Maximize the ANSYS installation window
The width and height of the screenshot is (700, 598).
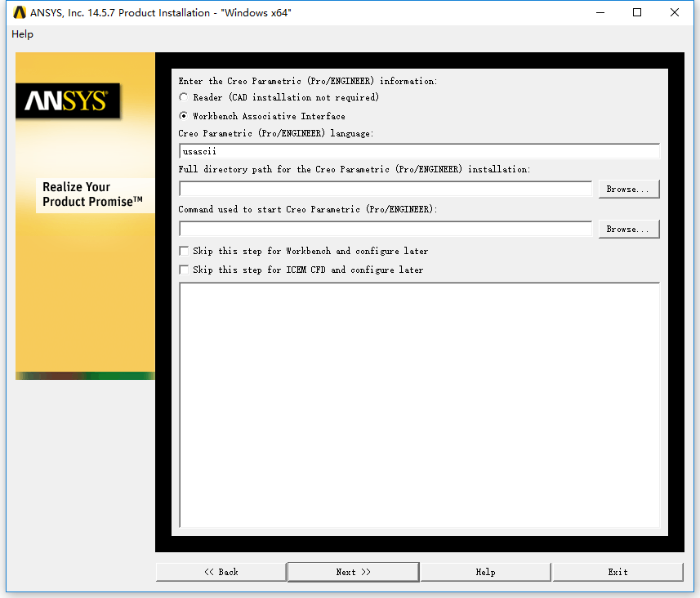[637, 12]
